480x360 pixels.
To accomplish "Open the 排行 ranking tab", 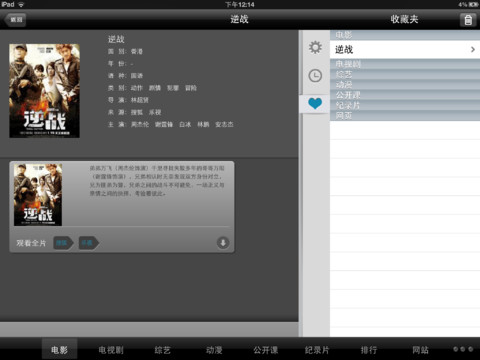I will pyautogui.click(x=369, y=350).
